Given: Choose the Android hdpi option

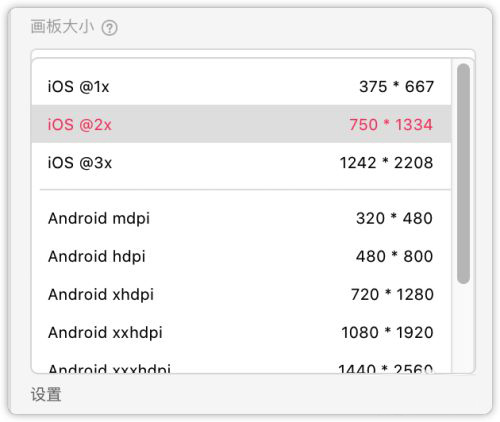Looking at the screenshot, I should [241, 256].
